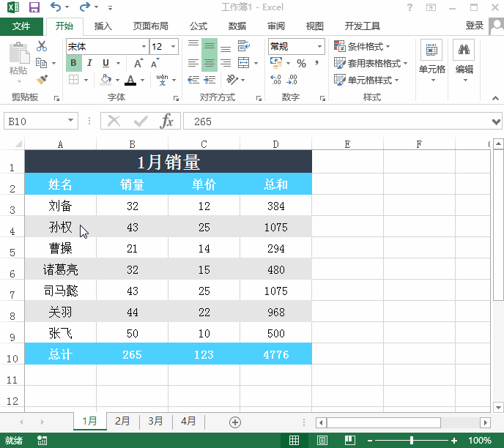The width and height of the screenshot is (504, 448).
Task: Toggle center horizontal alignment
Action: point(210,63)
